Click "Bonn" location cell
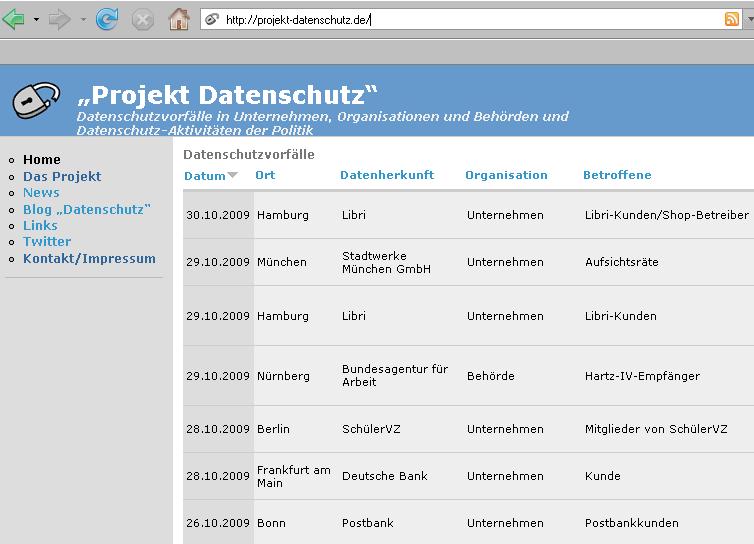 271,523
